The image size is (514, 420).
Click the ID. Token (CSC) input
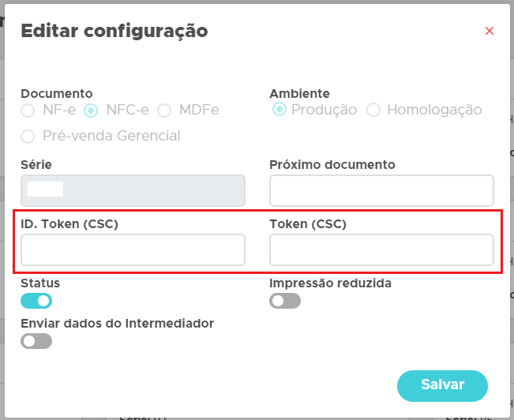tap(133, 250)
